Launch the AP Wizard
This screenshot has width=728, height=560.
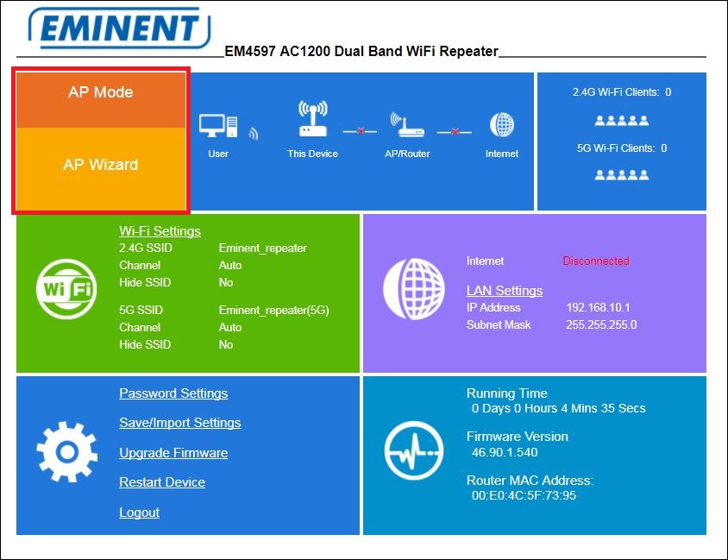101,169
